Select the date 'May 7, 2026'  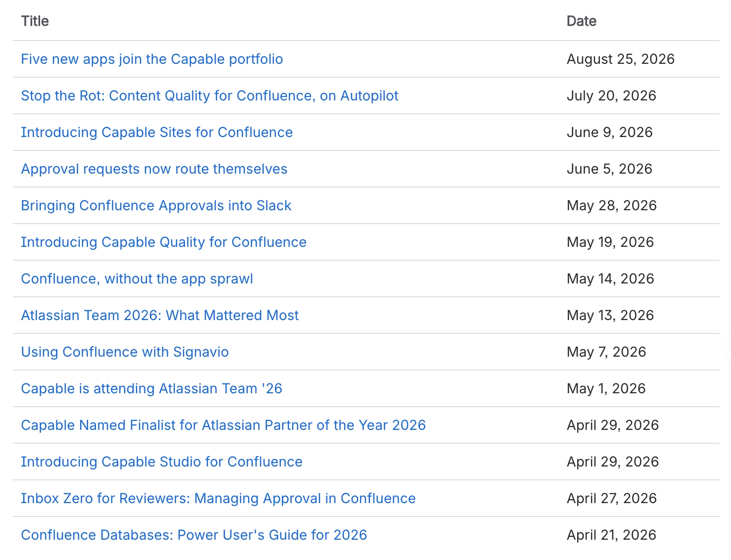pyautogui.click(x=606, y=352)
